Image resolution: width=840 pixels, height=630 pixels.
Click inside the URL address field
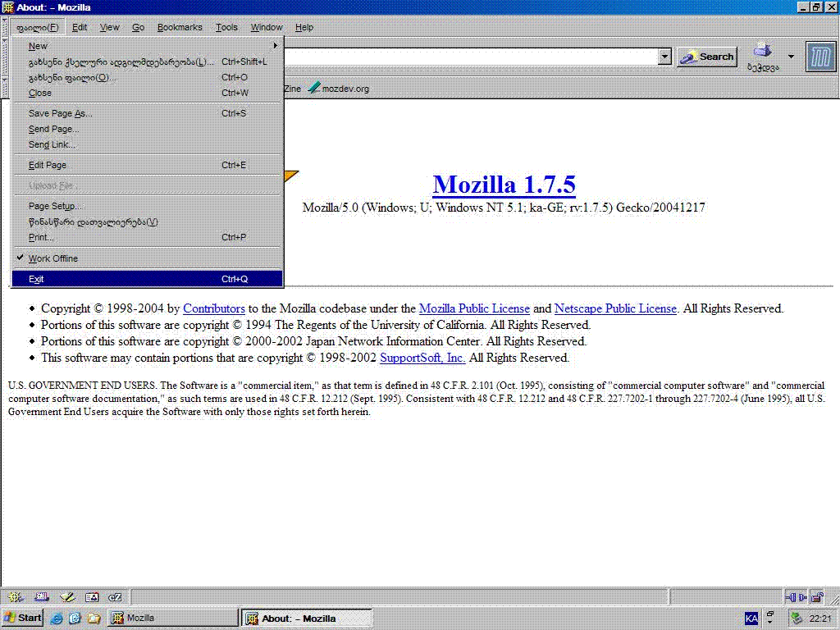(x=470, y=57)
